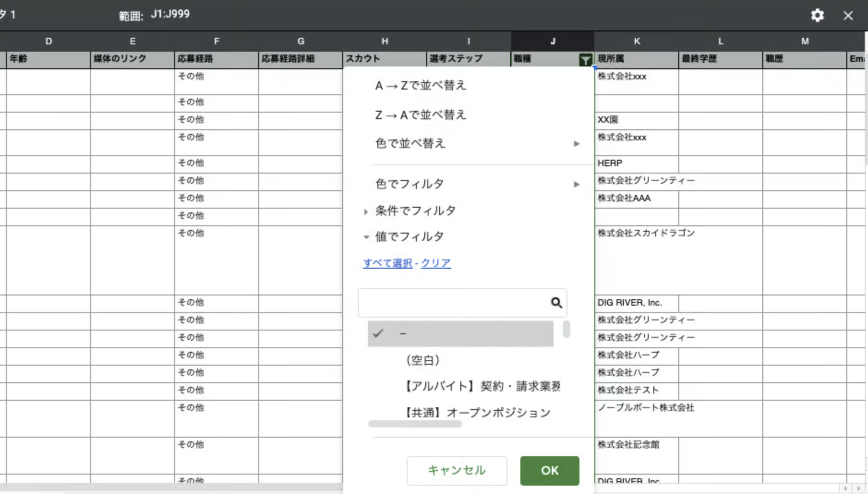The image size is (868, 494).
Task: Toggle the (空白) filter value
Action: (422, 360)
